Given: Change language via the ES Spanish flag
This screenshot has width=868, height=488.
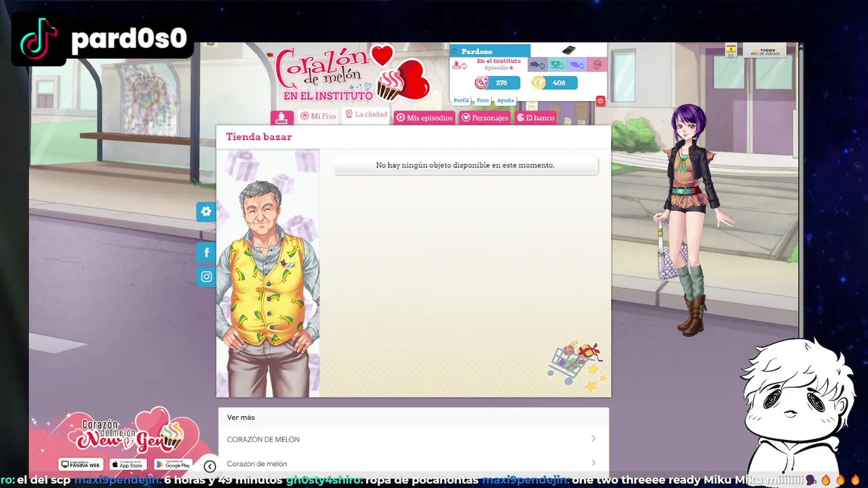Looking at the screenshot, I should pos(731,51).
